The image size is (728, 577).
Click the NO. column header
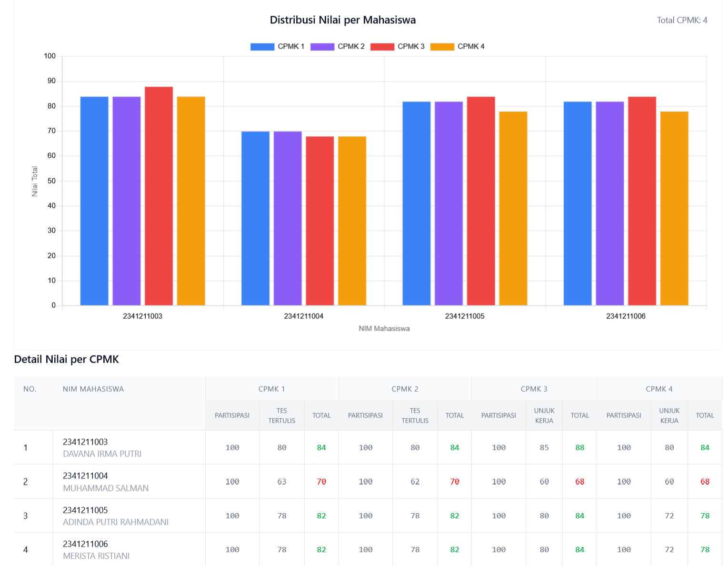pyautogui.click(x=30, y=389)
